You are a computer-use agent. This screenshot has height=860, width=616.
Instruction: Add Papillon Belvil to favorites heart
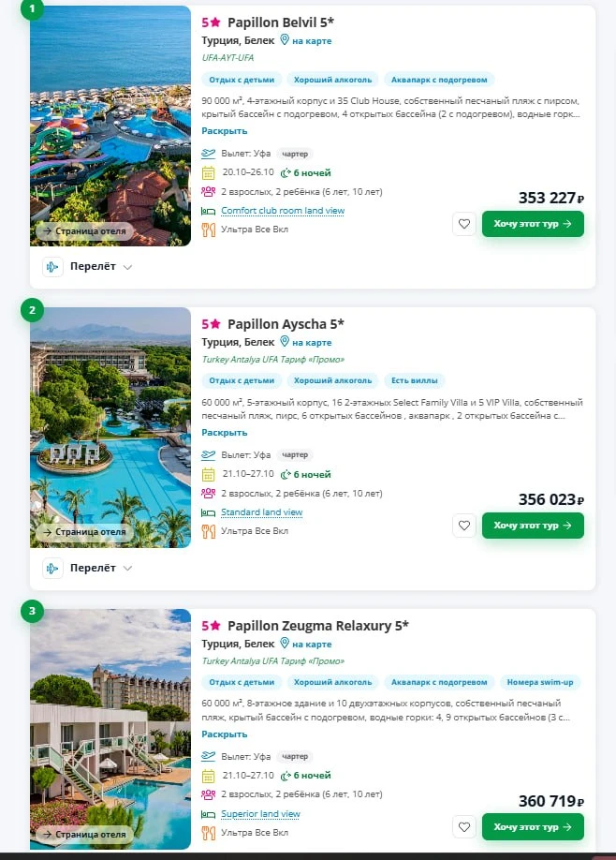[x=464, y=224]
